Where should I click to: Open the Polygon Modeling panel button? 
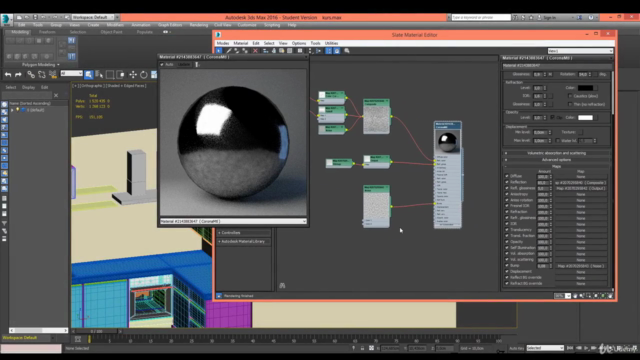tap(41, 64)
